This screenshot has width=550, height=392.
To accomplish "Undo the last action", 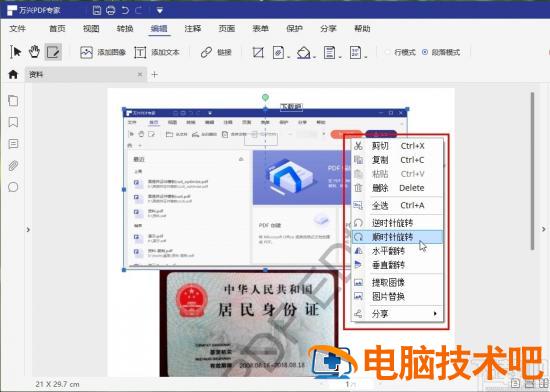I will tap(125, 11).
